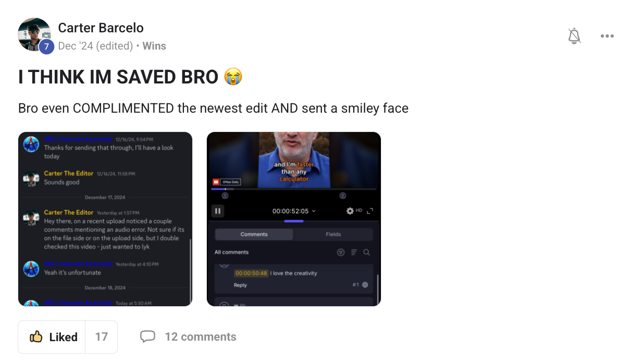Click the 17 likes count
The height and width of the screenshot is (361, 644).
(102, 337)
